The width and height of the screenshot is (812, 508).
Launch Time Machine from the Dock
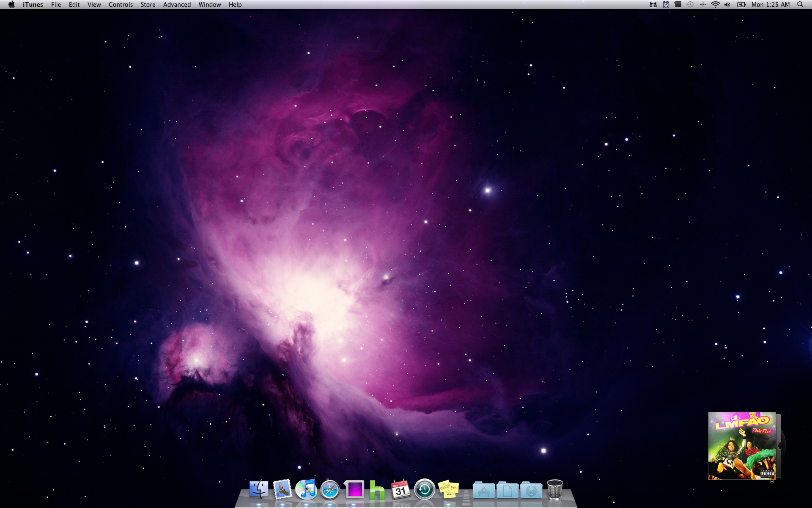point(424,490)
